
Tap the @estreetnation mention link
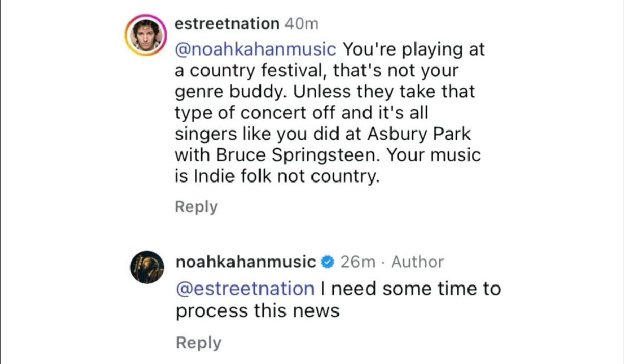[x=245, y=289]
